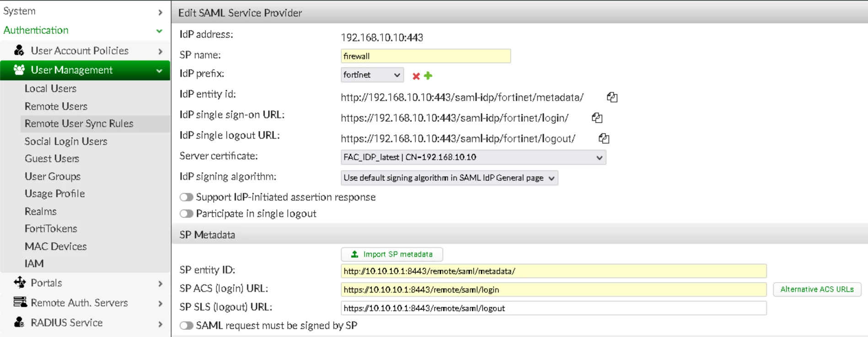
Task: Open MAC Devices page
Action: point(55,246)
